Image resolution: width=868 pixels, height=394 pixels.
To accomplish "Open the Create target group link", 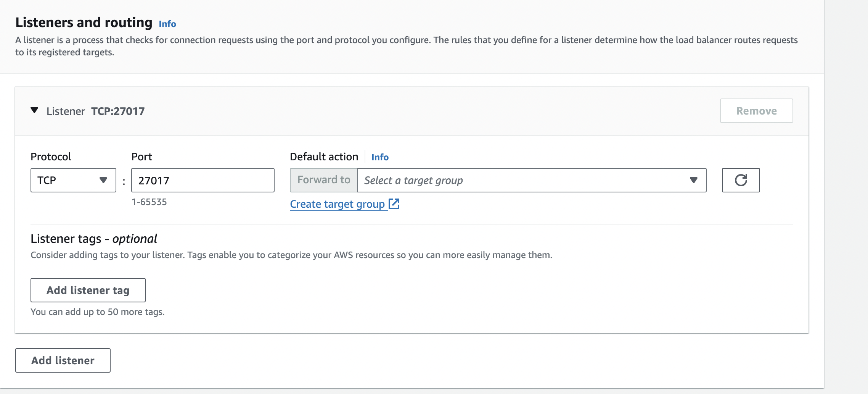I will point(337,204).
